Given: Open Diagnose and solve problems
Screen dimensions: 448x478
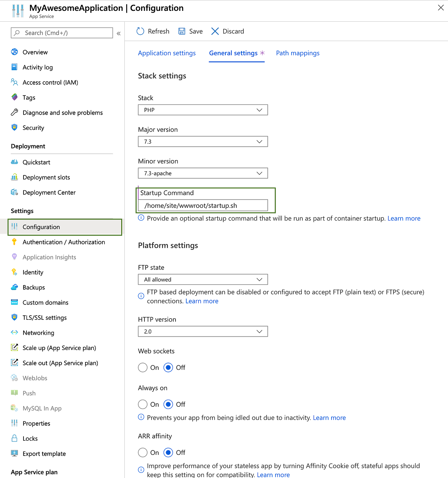Looking at the screenshot, I should (62, 112).
